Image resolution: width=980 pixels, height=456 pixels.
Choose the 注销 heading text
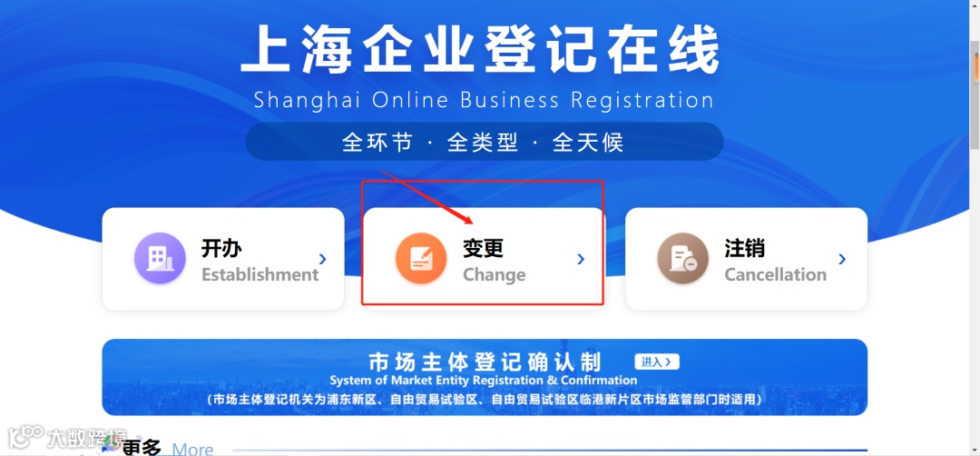744,248
